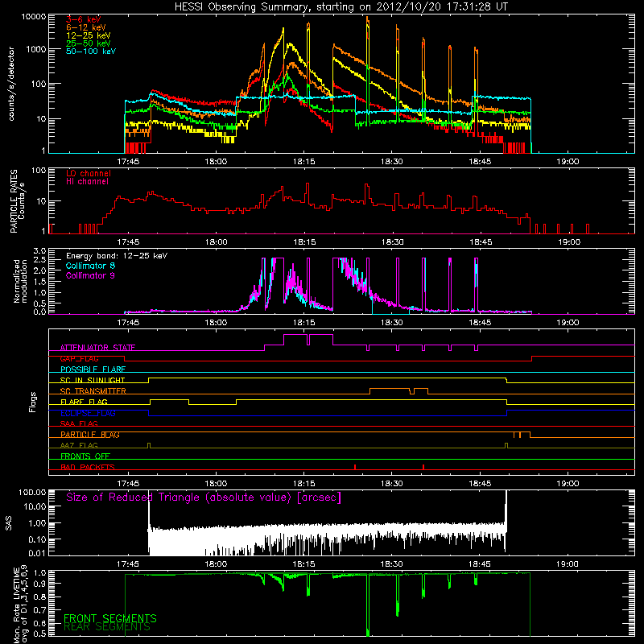Screen dimensions: 644x644
Task: Select the Collimator 9 legend label
Action: [x=90, y=275]
